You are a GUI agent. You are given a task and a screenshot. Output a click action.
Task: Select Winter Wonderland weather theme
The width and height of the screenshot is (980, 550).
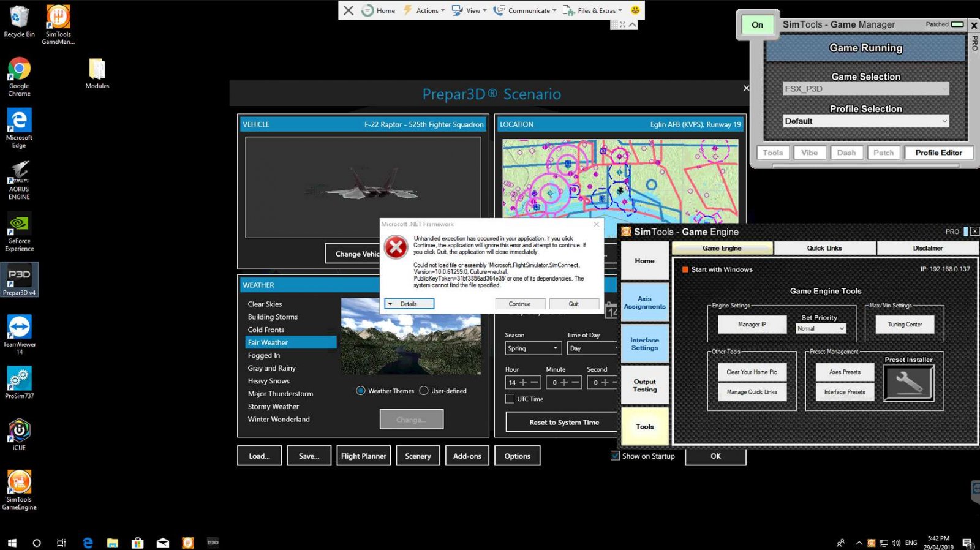point(279,420)
